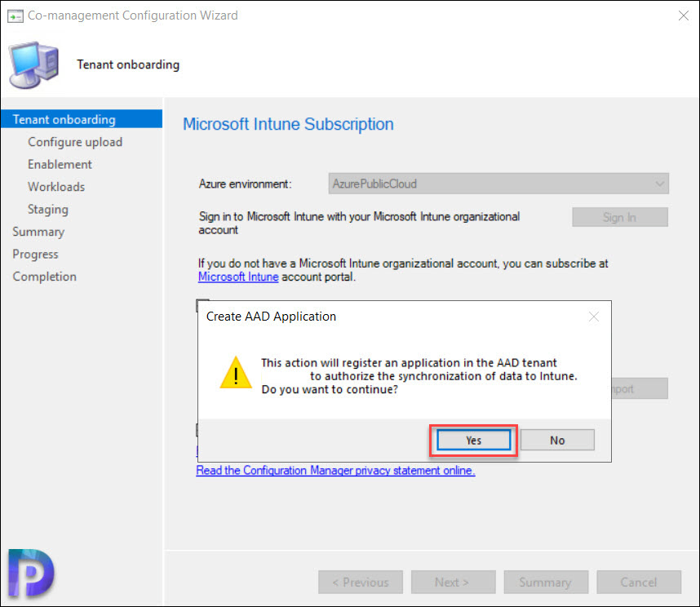Click the yellow warning triangle icon
This screenshot has width=700, height=607.
point(236,373)
